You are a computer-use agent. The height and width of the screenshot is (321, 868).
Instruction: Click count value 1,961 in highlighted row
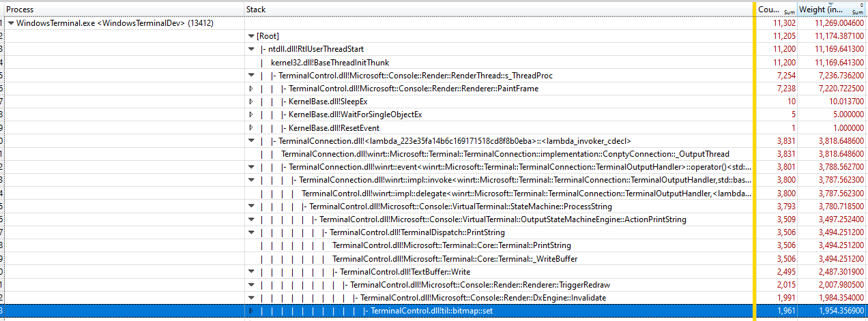786,311
